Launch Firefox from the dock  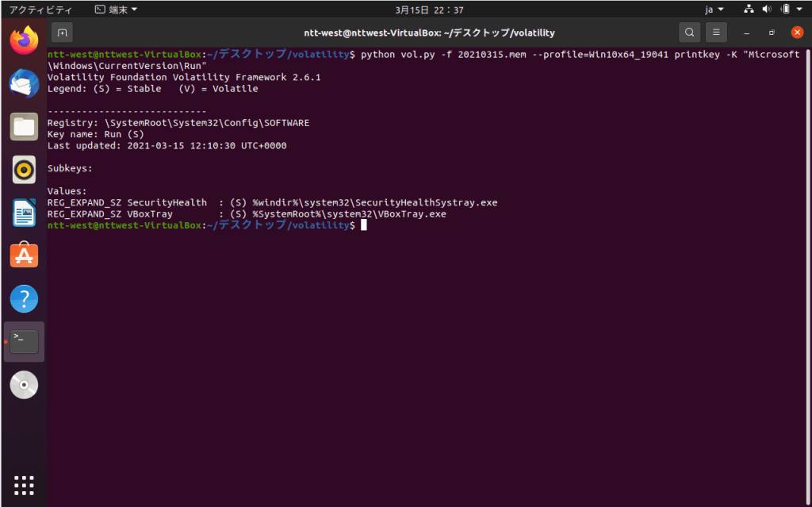24,39
